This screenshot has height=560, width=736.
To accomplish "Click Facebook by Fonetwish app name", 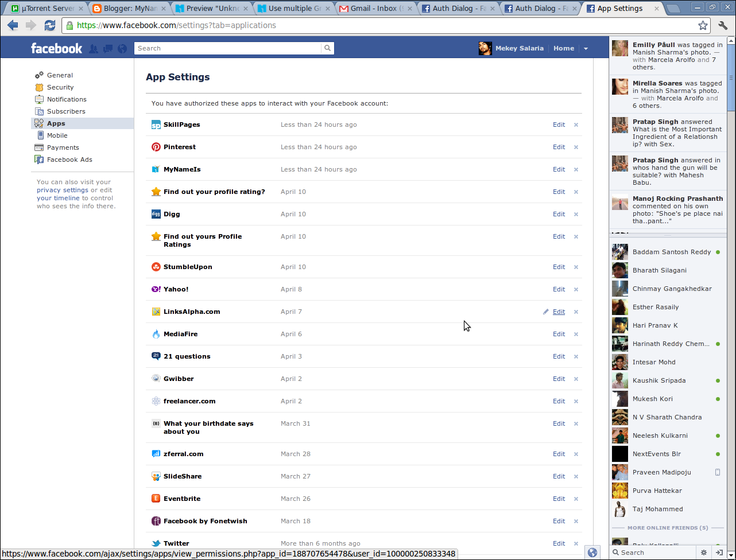I will pos(206,521).
